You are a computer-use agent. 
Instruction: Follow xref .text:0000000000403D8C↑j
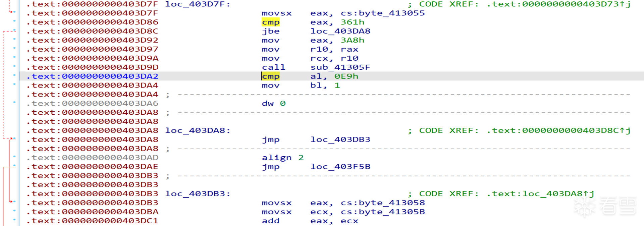pyautogui.click(x=559, y=131)
